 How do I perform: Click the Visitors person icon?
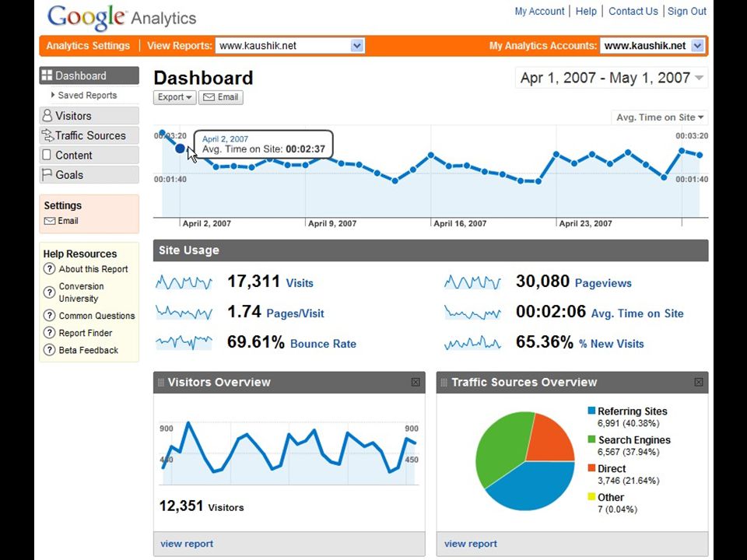pyautogui.click(x=47, y=116)
